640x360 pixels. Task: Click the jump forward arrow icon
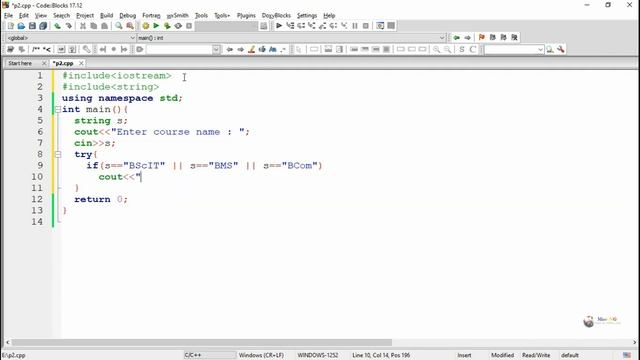467,38
